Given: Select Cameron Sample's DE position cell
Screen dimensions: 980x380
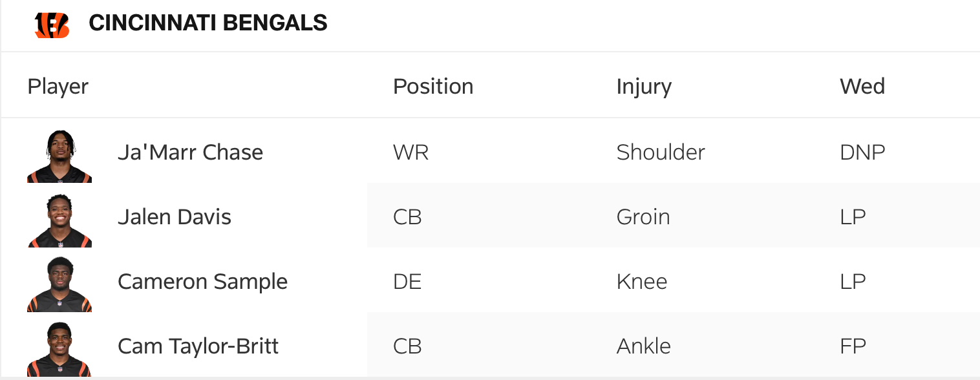Looking at the screenshot, I should pyautogui.click(x=407, y=282).
